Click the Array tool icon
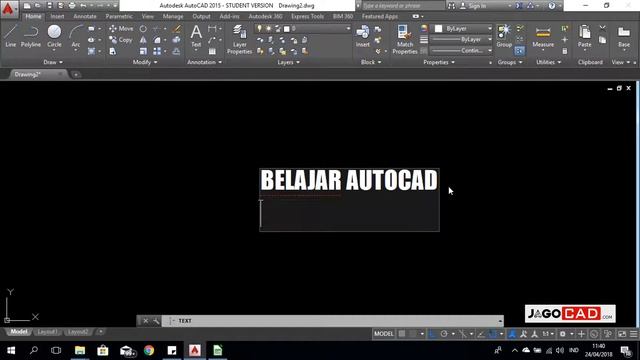640x360 pixels. pos(157,51)
